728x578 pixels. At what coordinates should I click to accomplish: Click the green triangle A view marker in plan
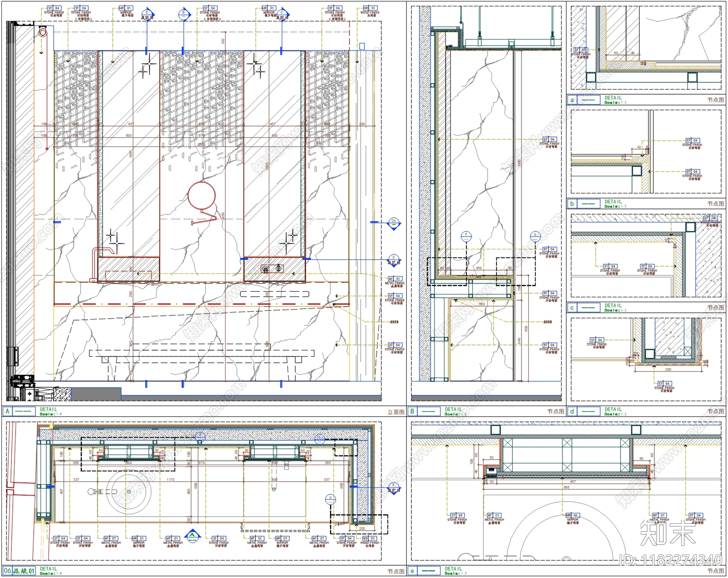point(192,535)
